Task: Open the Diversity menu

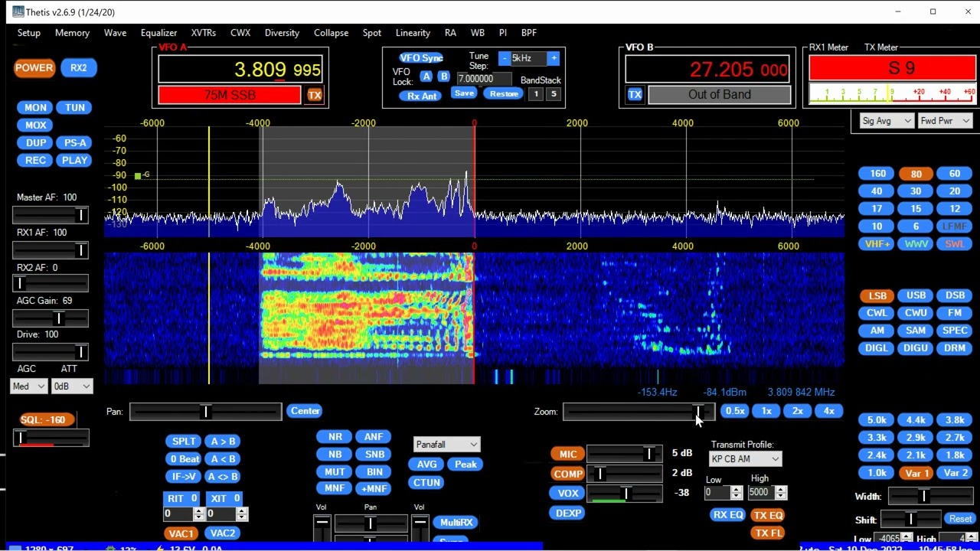Action: coord(282,33)
